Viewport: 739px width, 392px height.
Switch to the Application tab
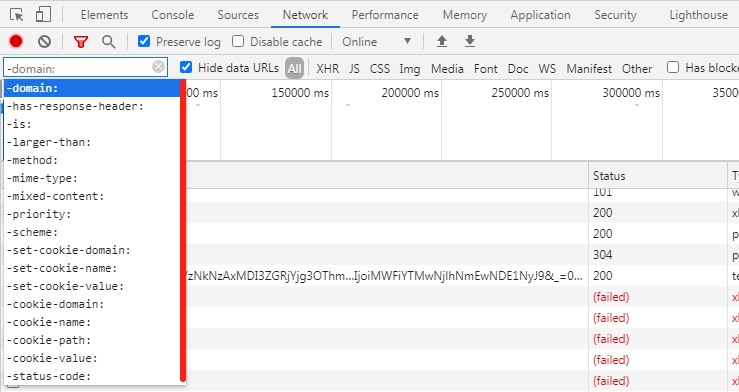541,15
